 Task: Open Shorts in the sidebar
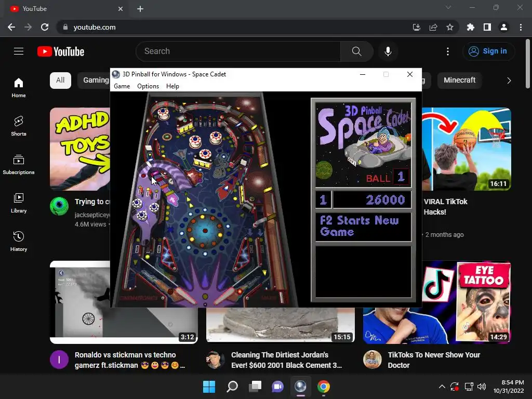coord(19,126)
